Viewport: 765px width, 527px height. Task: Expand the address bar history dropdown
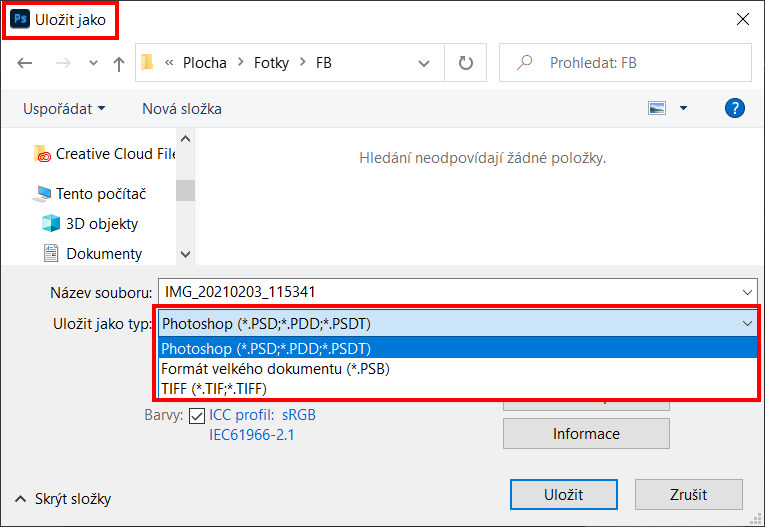pos(424,63)
